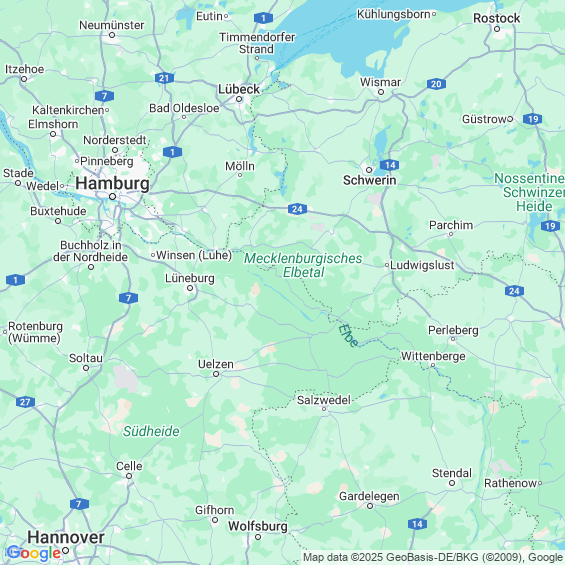565x565 pixels.
Task: Click the Autobahn 19 shield near Güstrow
Action: pos(533,119)
